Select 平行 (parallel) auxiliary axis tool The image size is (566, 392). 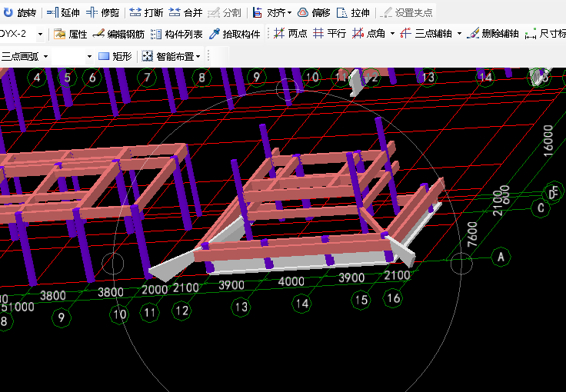click(329, 34)
